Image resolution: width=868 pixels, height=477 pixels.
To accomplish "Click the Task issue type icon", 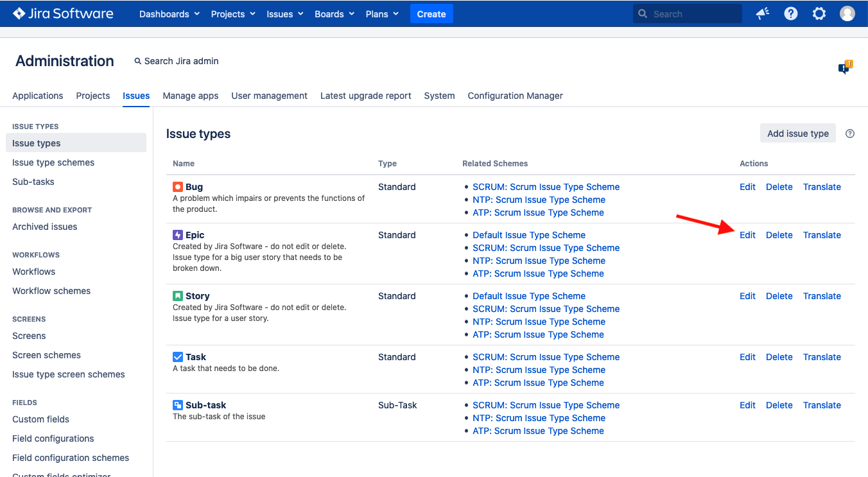I will pyautogui.click(x=178, y=357).
